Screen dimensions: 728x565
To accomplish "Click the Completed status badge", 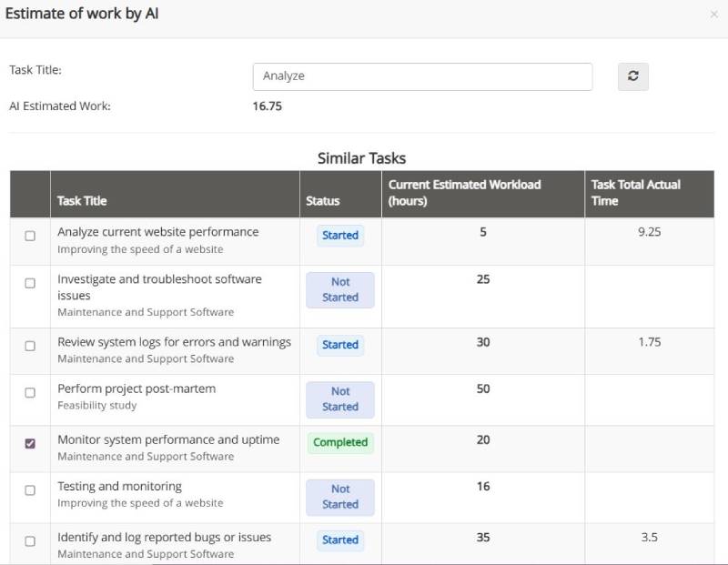I will 339,441.
